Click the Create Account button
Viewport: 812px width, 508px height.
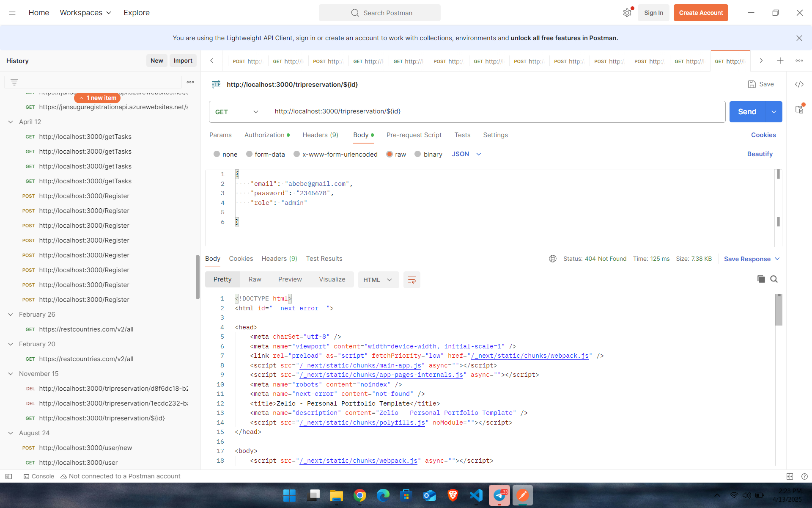click(x=701, y=13)
